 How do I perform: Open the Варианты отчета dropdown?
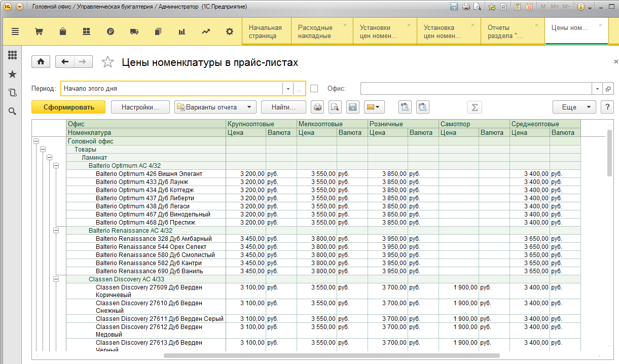click(x=215, y=107)
